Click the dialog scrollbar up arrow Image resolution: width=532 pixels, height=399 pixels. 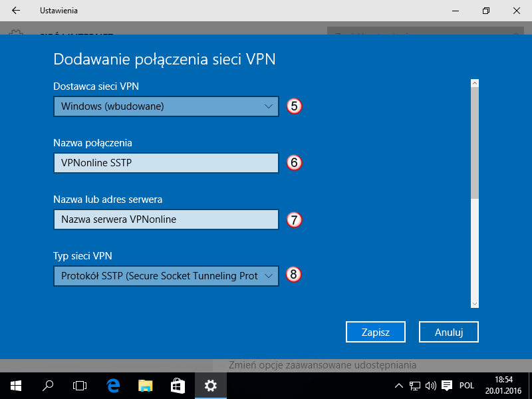coord(475,83)
